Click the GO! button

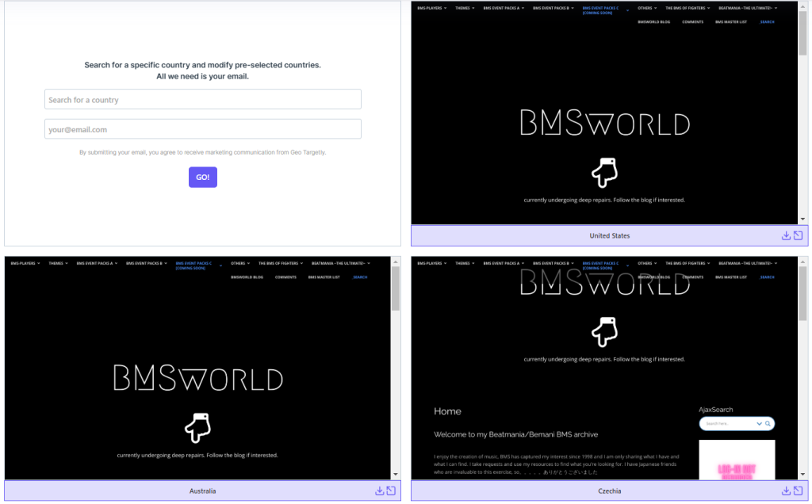pos(202,177)
